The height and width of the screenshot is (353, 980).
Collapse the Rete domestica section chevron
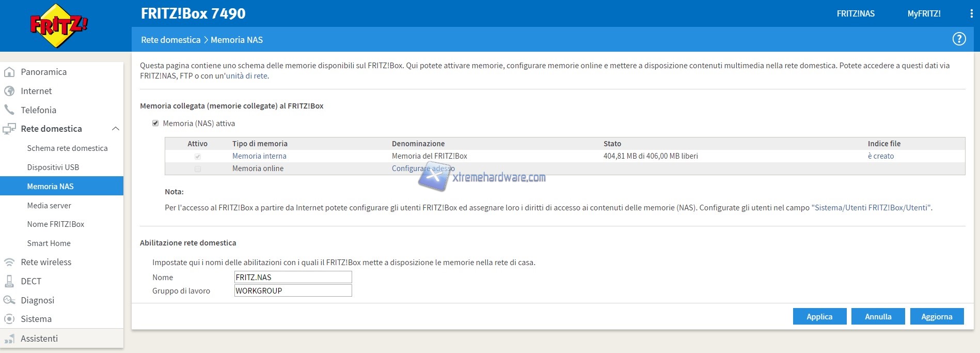[116, 129]
